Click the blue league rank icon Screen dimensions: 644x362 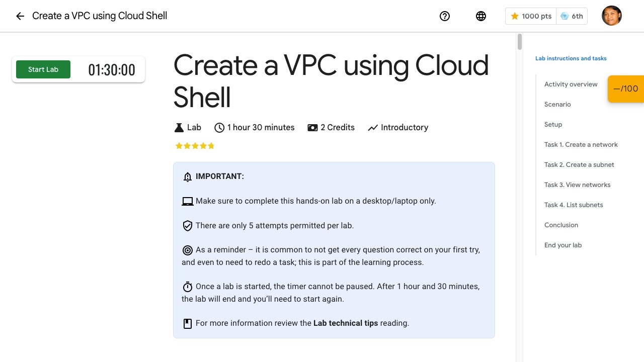click(565, 16)
